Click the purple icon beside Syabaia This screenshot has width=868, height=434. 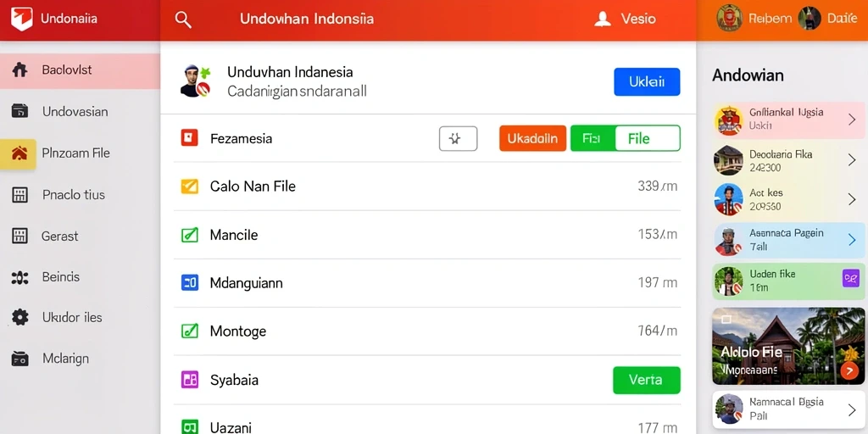coord(189,380)
